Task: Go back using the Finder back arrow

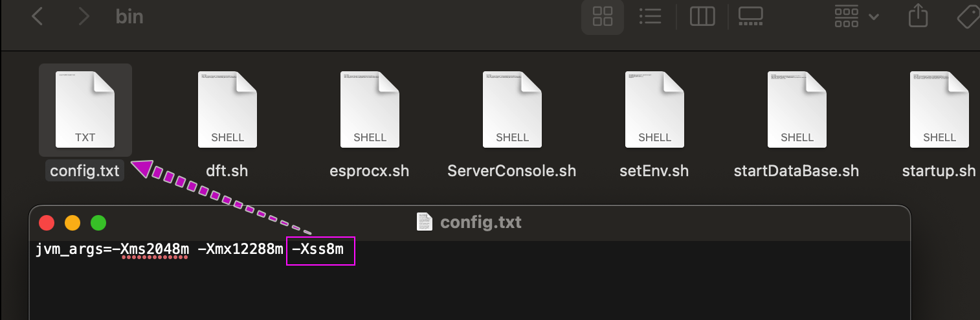Action: [x=38, y=16]
